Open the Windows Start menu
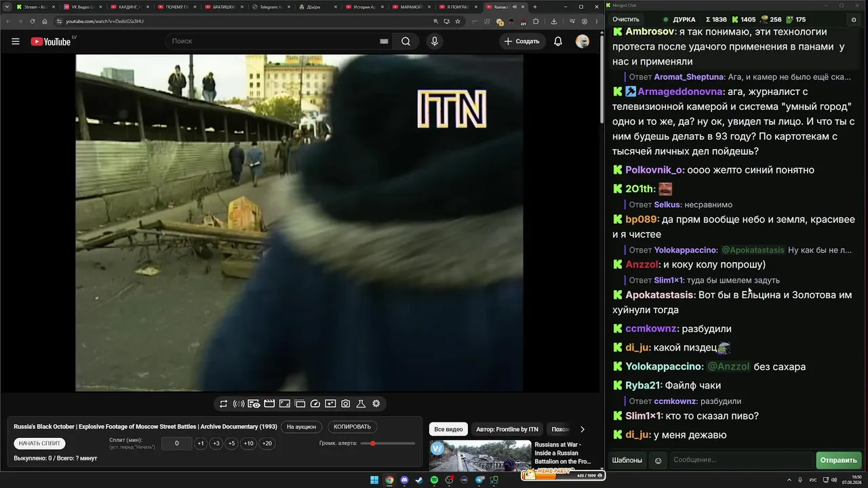The image size is (868, 488). click(x=374, y=481)
